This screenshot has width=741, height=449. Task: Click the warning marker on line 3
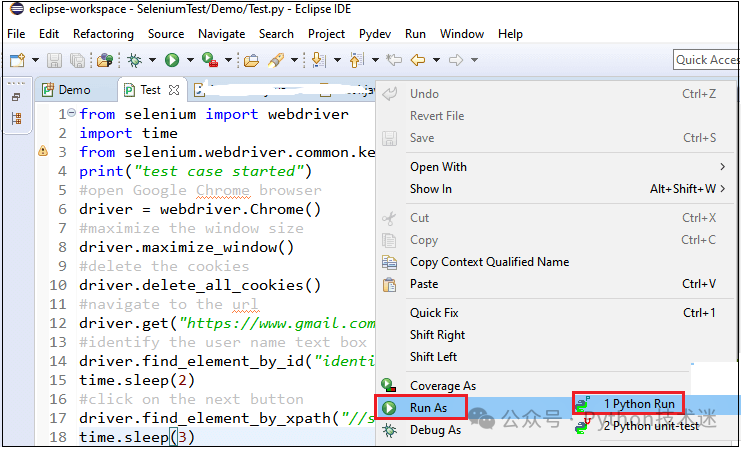pos(43,151)
